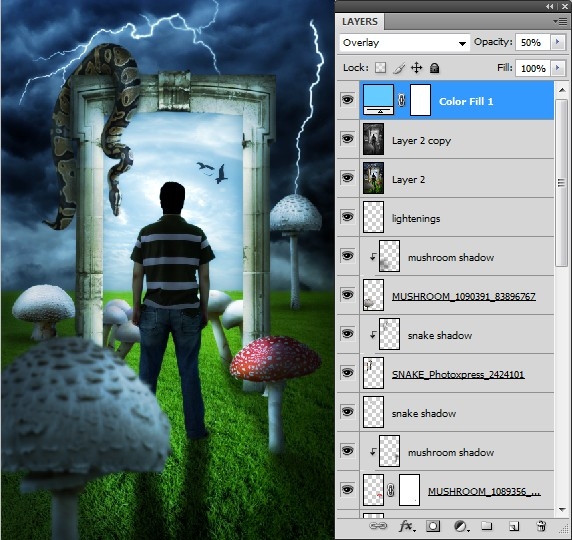This screenshot has height=540, width=572.
Task: Click the blue Color Fill 1 swatch thumbnail
Action: pos(378,100)
